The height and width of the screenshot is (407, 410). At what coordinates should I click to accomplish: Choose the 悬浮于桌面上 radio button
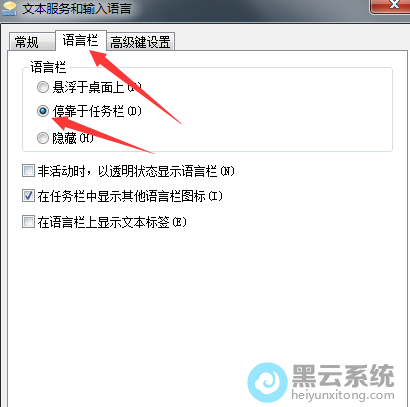coord(43,87)
